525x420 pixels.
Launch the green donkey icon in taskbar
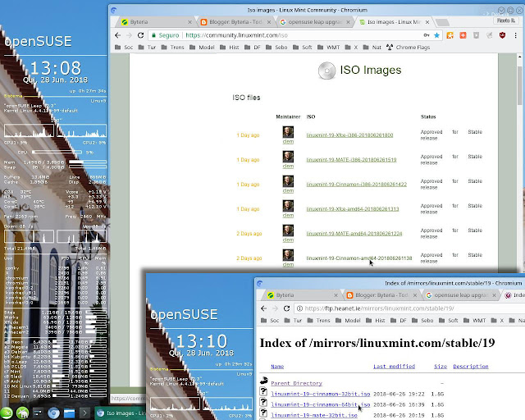[22, 413]
